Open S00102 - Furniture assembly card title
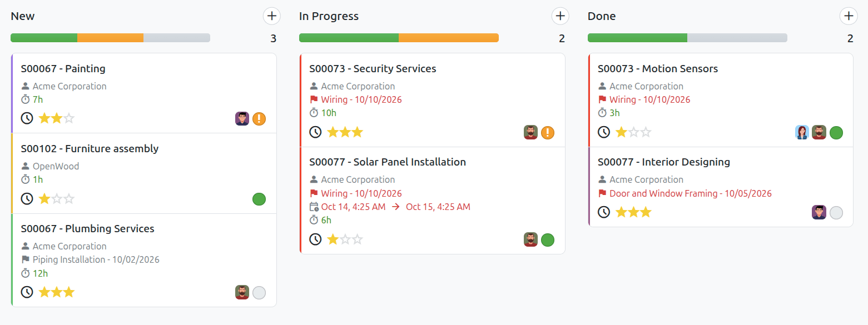The width and height of the screenshot is (868, 325). click(90, 149)
